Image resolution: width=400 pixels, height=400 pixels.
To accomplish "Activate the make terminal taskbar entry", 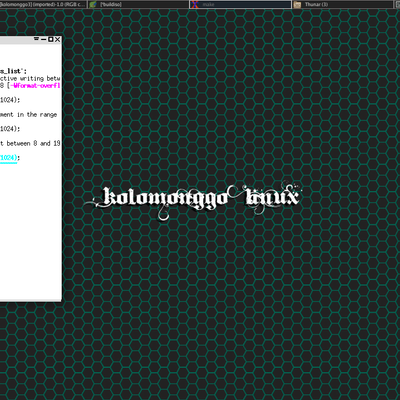I will [x=240, y=4].
